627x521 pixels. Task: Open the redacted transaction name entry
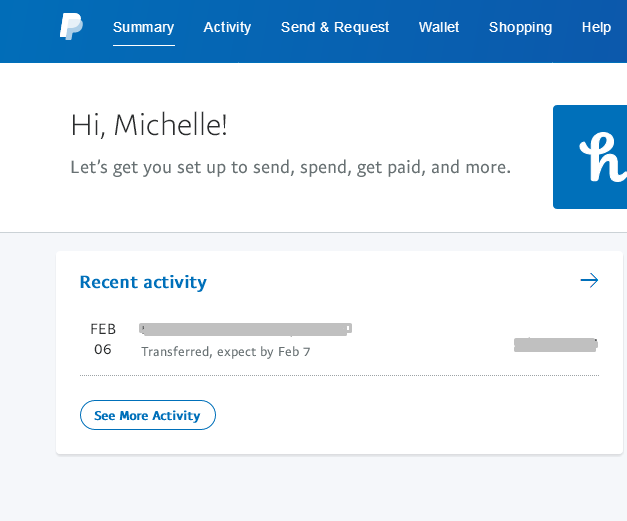245,328
